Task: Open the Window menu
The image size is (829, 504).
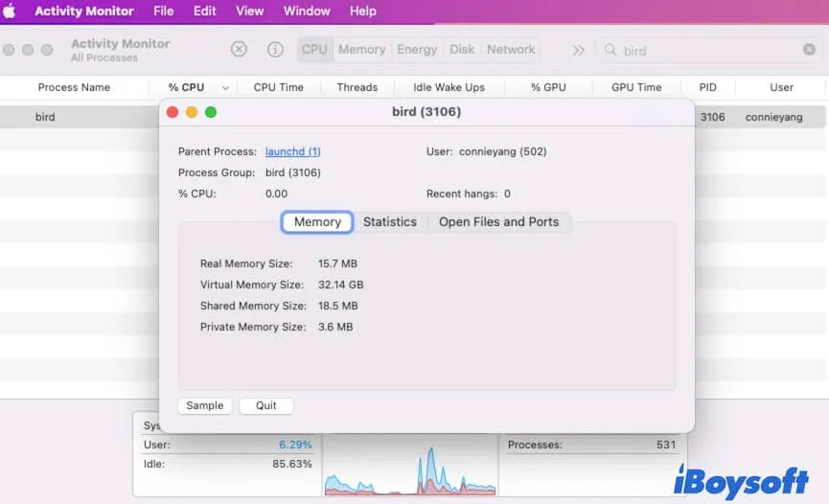Action: 307,11
